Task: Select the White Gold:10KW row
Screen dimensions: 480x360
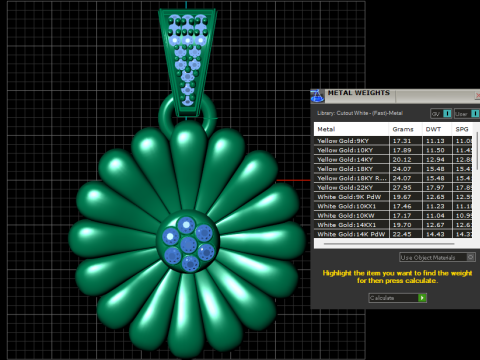Action: coord(393,215)
